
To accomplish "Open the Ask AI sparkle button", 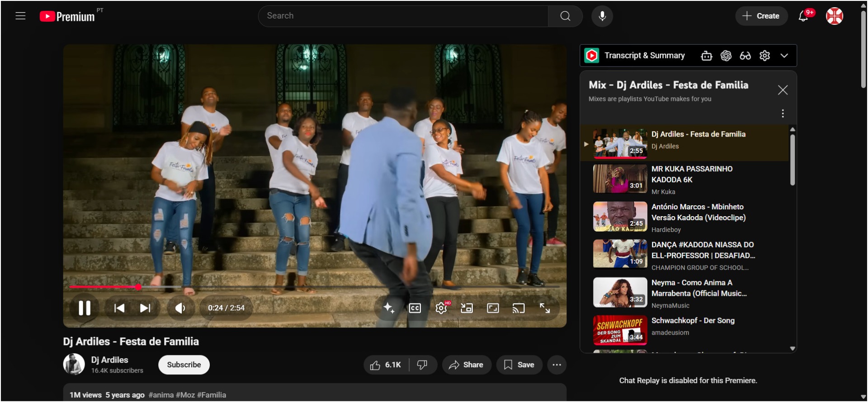I will (x=389, y=308).
